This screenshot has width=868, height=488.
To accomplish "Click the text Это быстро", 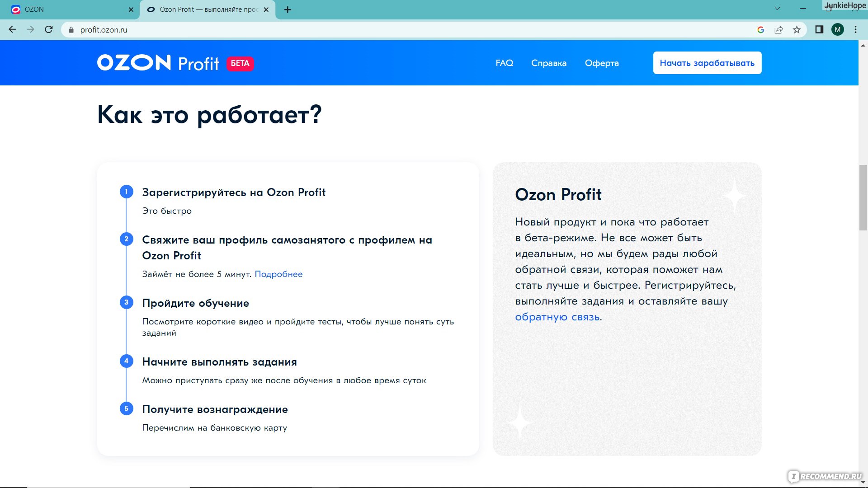I will coord(167,211).
